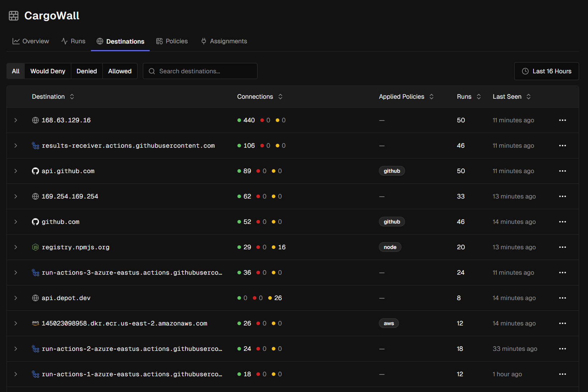This screenshot has width=588, height=392.
Task: Expand the 169.254.169.254 row
Action: pos(16,196)
